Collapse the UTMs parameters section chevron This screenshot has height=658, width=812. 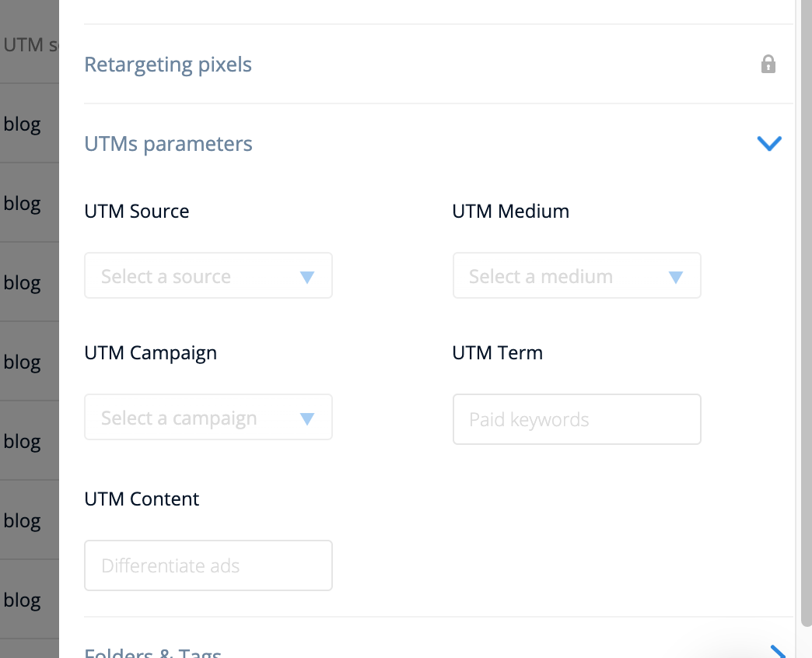click(x=768, y=143)
